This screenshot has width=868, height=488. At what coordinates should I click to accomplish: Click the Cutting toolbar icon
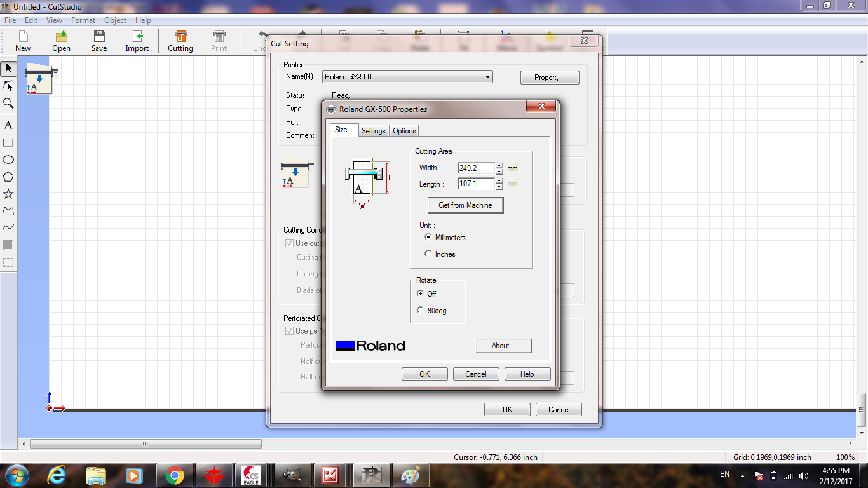click(x=180, y=41)
